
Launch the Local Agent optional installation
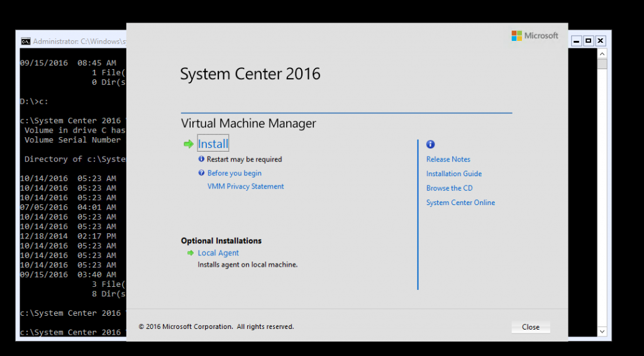(218, 253)
